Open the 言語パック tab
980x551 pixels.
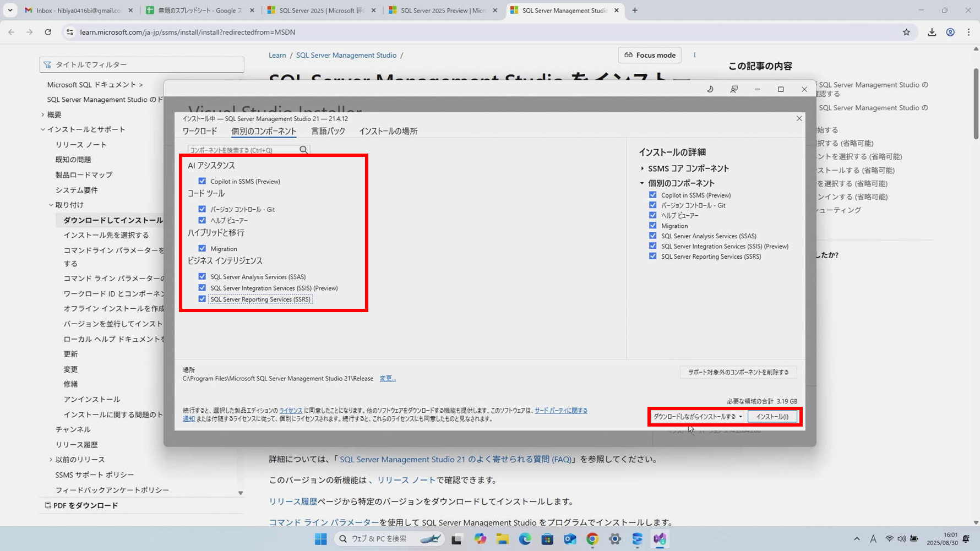(328, 131)
